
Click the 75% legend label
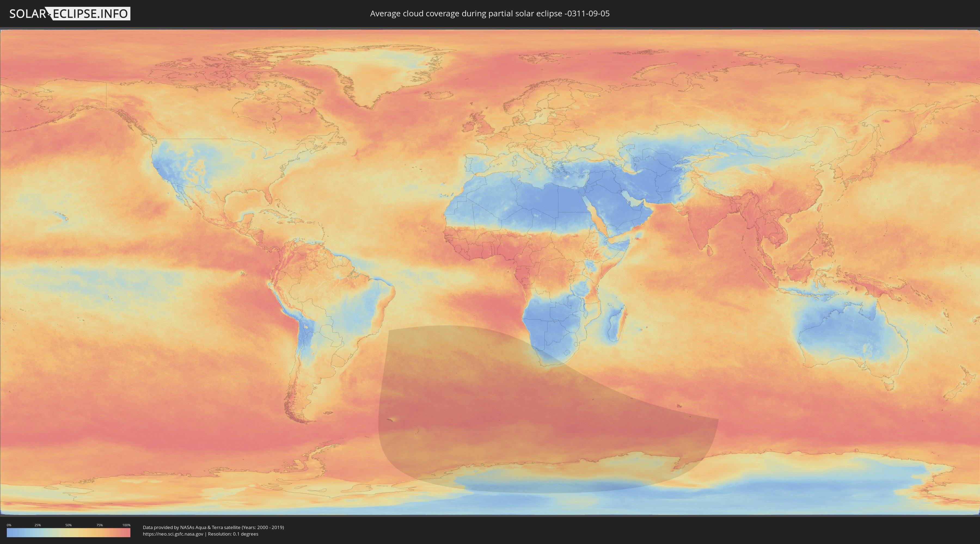pos(99,525)
